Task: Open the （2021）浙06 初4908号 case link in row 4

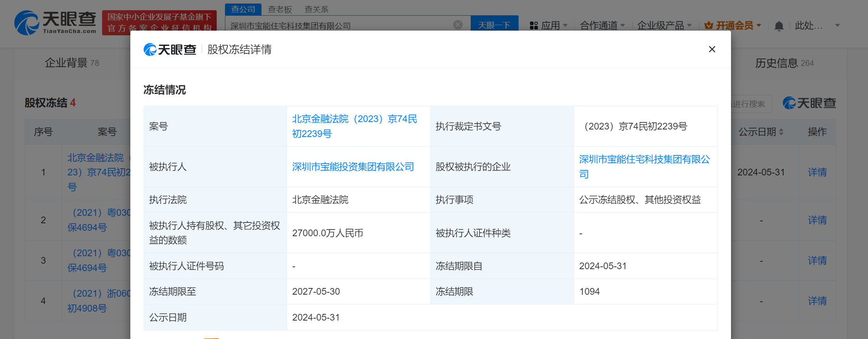Action: coord(99,301)
